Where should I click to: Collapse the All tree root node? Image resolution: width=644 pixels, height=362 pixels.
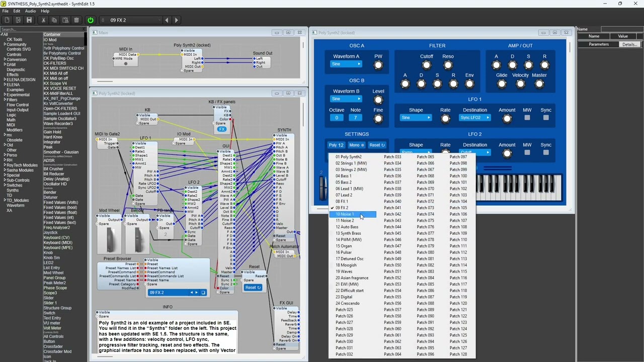[2, 35]
